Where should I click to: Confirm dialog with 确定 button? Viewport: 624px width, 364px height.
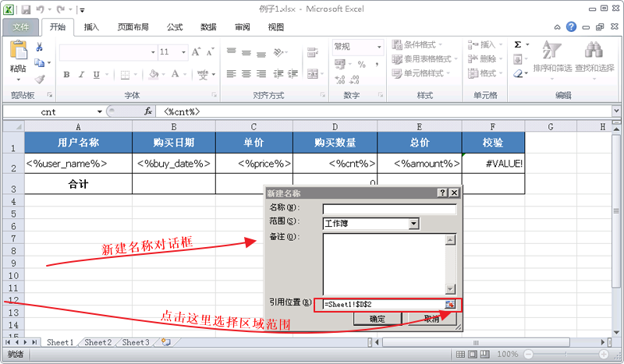(378, 319)
